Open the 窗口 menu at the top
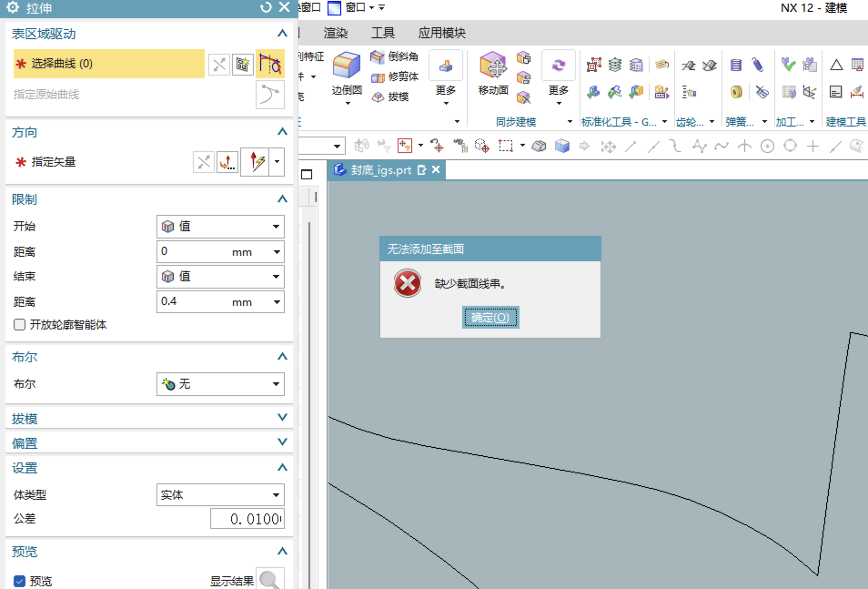This screenshot has width=868, height=589. click(356, 7)
